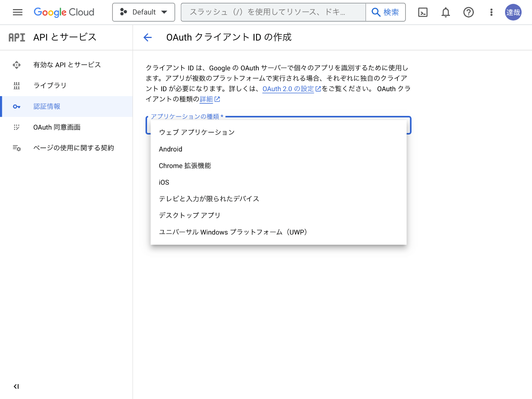Open the Default project selector dropdown

(144, 12)
